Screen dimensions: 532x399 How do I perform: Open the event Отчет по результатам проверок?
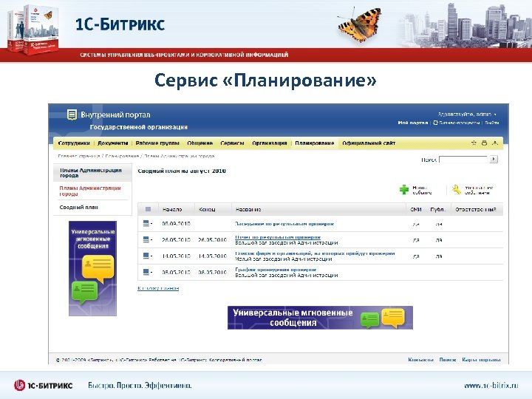[278, 237]
